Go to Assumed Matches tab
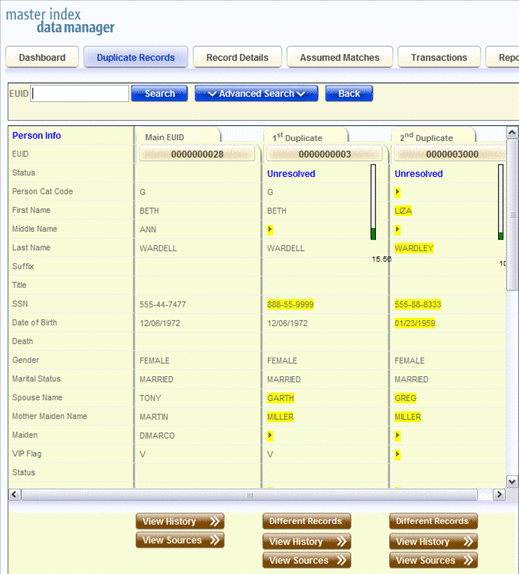Screen dimensions: 519x574 pos(340,57)
